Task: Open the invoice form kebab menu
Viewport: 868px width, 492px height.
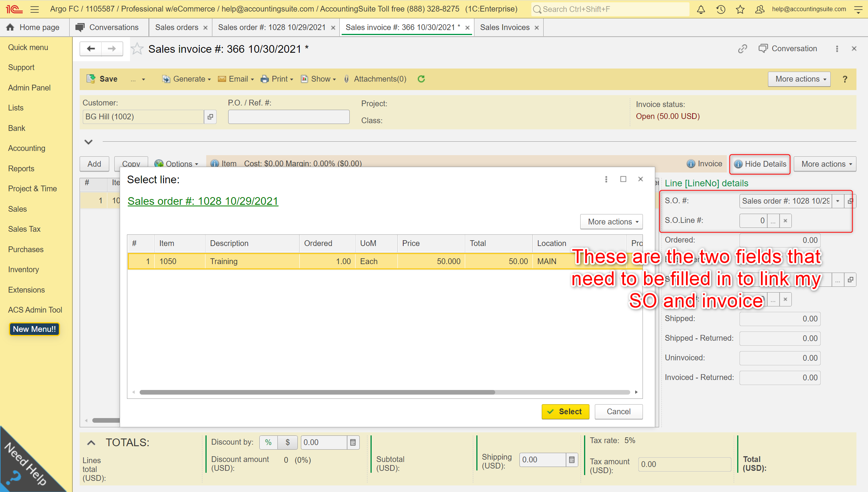Action: tap(837, 49)
